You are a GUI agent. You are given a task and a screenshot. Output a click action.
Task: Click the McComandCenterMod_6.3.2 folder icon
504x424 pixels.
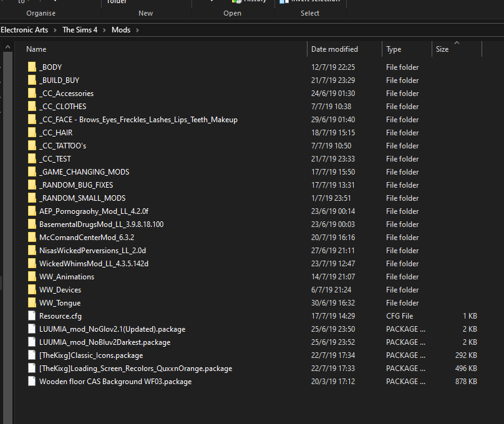pos(32,238)
